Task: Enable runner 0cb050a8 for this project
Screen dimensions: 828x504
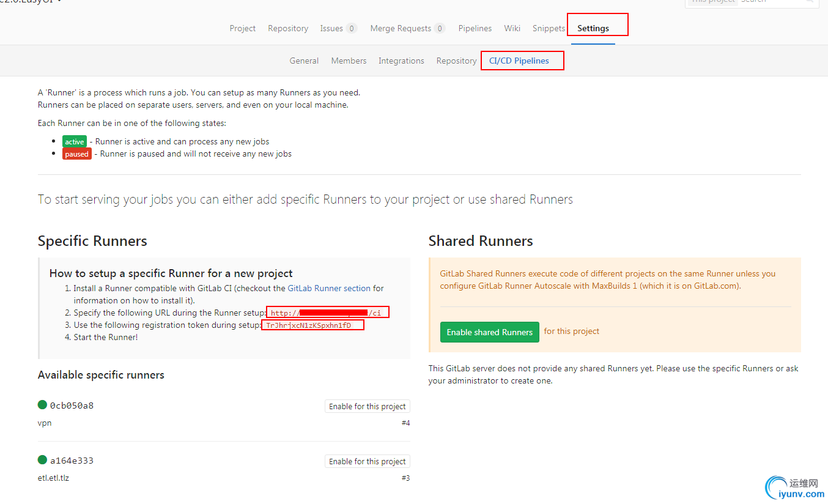Action: pos(367,406)
